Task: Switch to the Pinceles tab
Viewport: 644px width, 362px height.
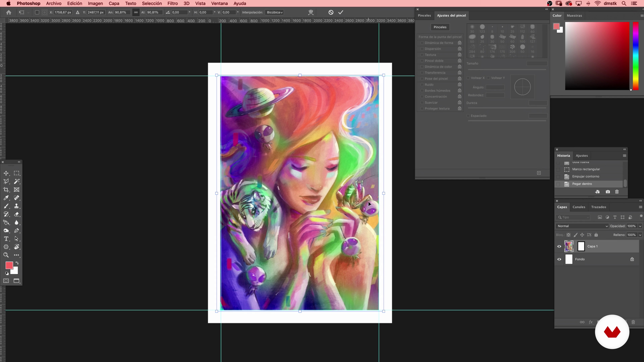Action: 424,15
